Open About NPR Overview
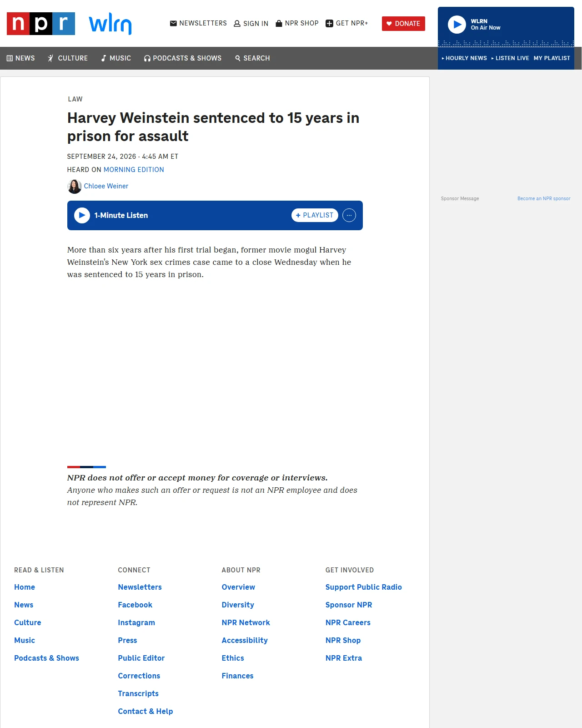 238,587
